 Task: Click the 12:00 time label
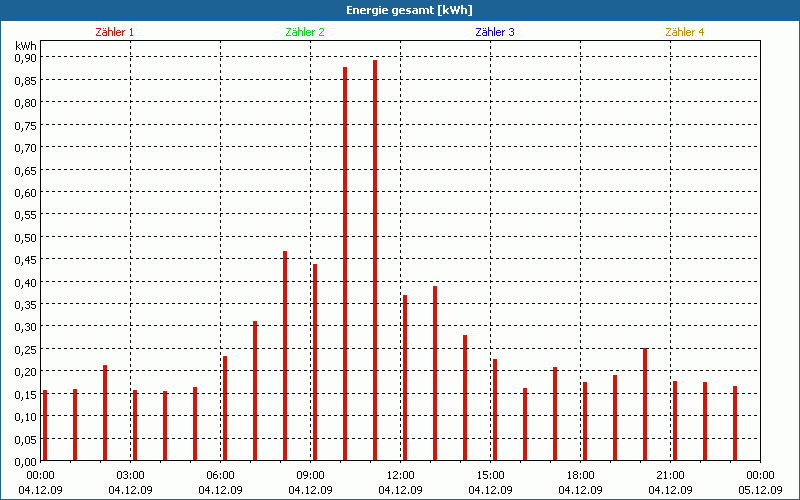(x=401, y=476)
